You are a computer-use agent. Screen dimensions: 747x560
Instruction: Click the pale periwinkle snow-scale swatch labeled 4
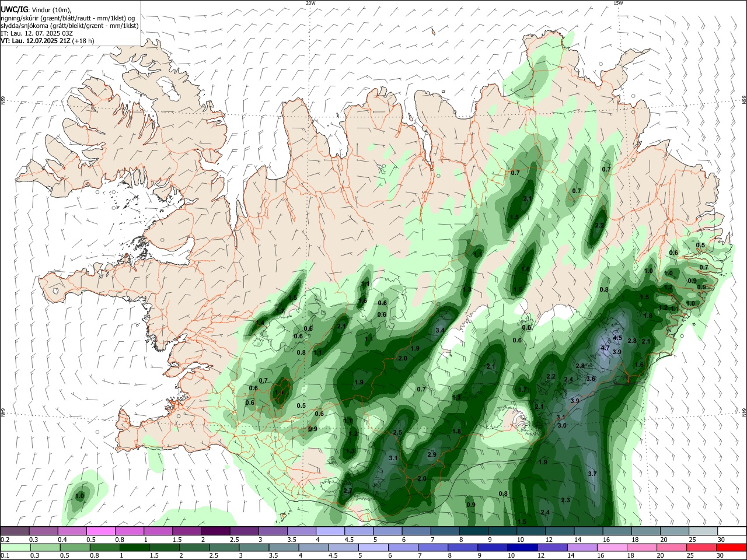[x=330, y=531]
